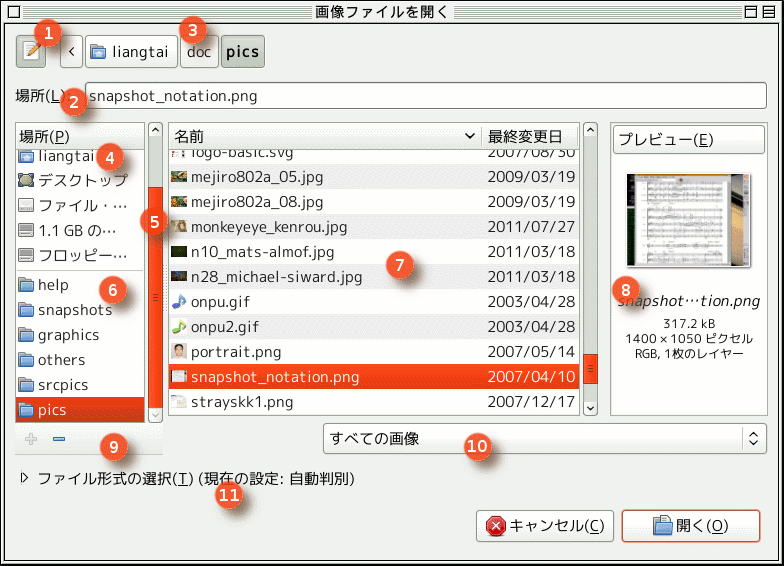
Task: Click the mejiro802a_08.jpg thumbnail icon
Action: [179, 201]
